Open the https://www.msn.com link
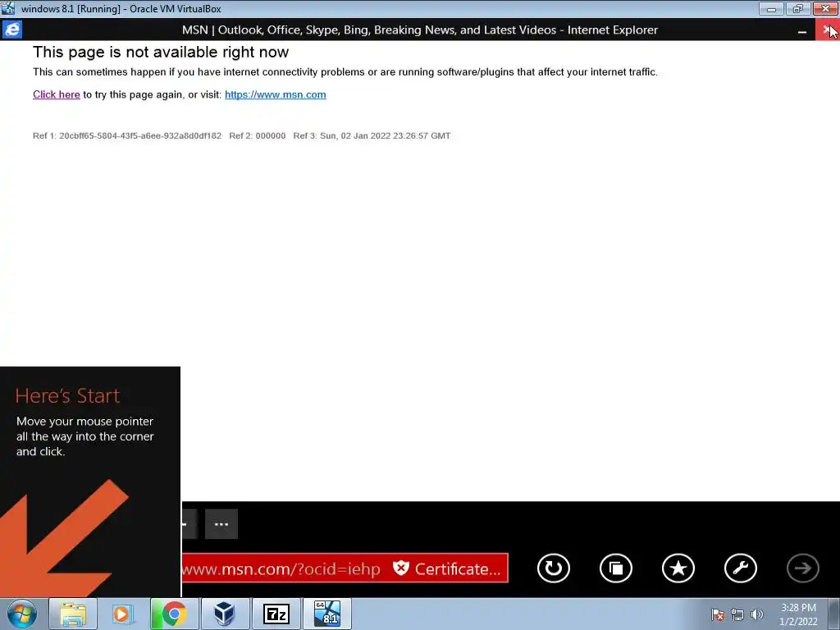The image size is (840, 630). pyautogui.click(x=276, y=95)
